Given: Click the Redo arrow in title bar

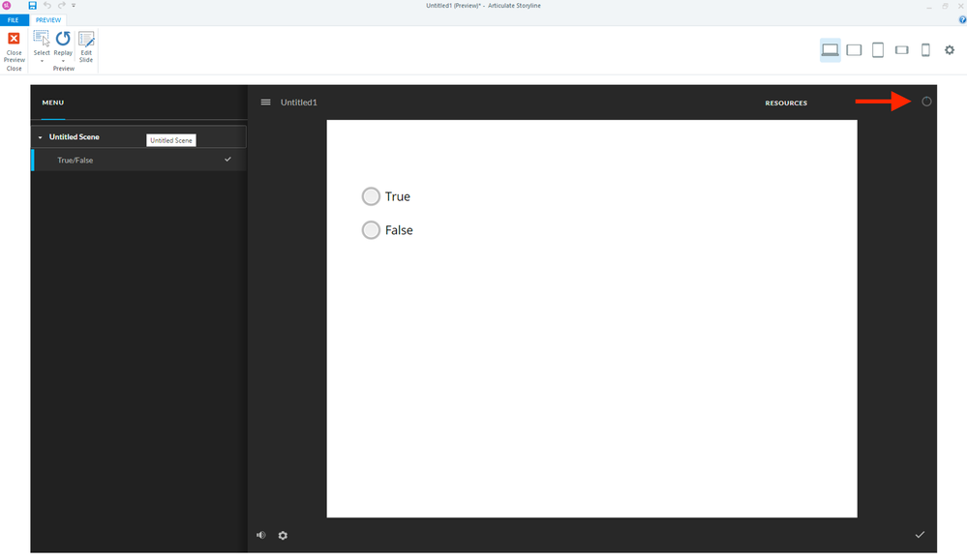Looking at the screenshot, I should coord(62,6).
